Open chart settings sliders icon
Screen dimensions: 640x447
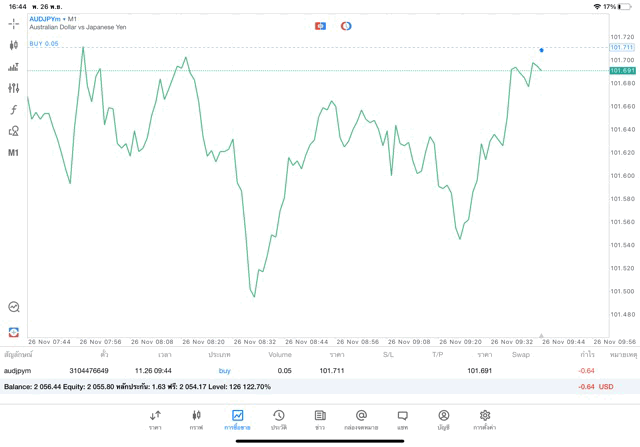point(14,88)
